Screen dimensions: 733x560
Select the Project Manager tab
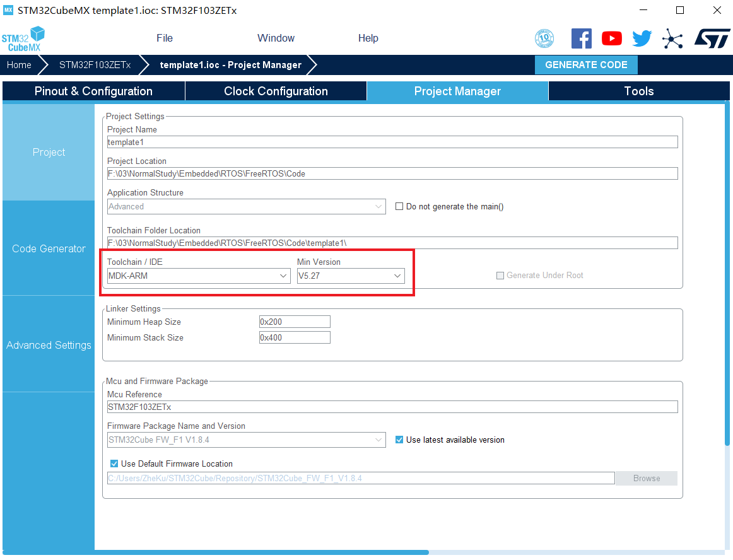[x=457, y=91]
